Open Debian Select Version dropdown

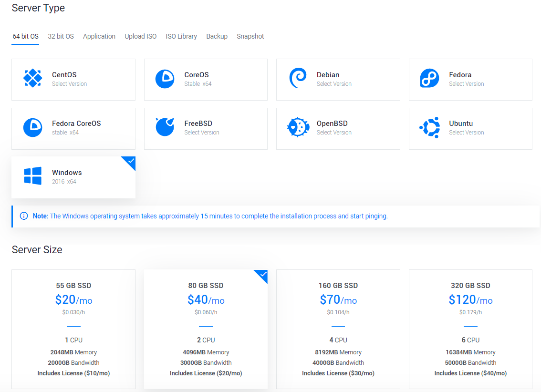click(334, 84)
